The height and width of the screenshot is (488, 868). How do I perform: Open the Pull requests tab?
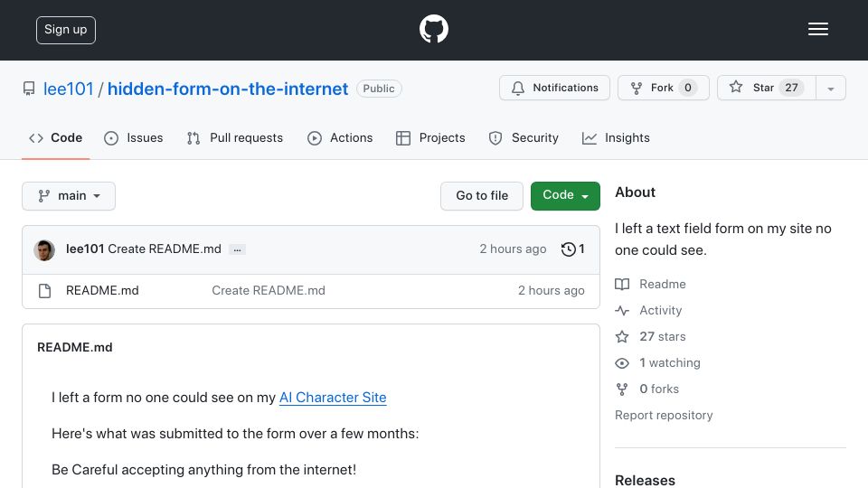pos(235,137)
